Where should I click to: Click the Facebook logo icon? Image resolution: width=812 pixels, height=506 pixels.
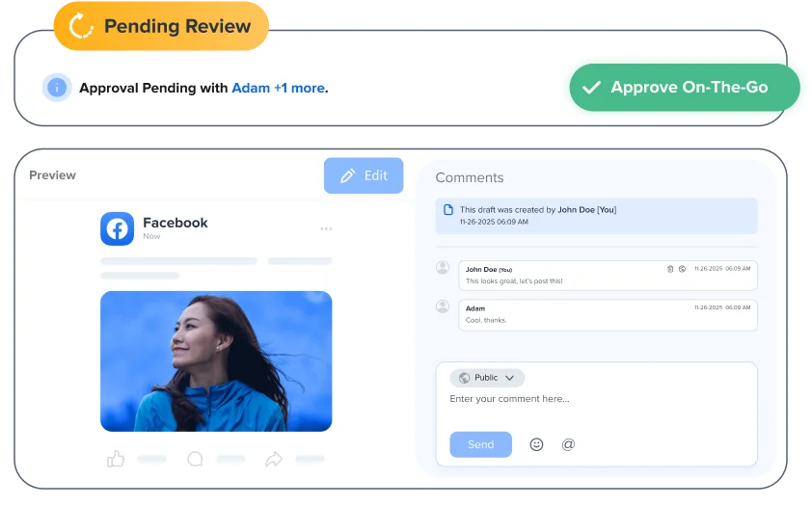(x=117, y=228)
